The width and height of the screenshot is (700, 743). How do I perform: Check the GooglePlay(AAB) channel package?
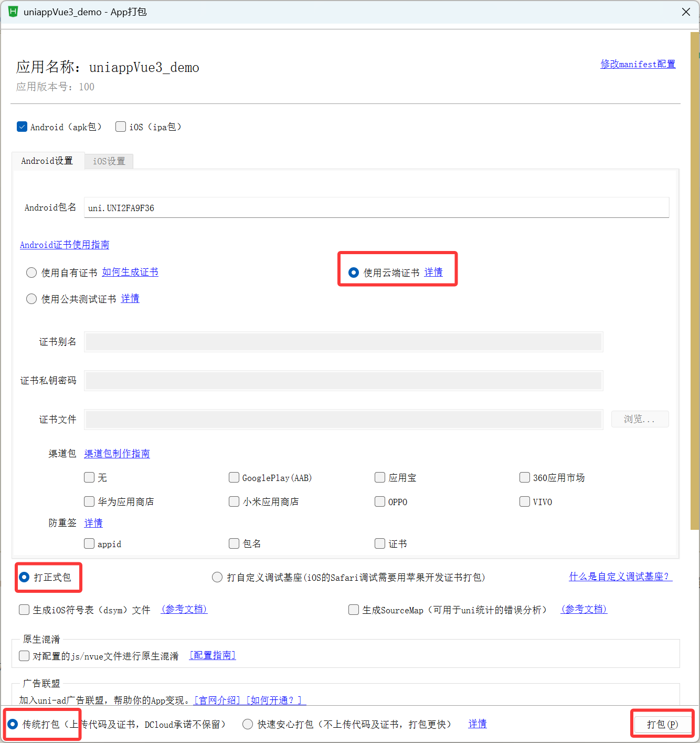(x=234, y=477)
